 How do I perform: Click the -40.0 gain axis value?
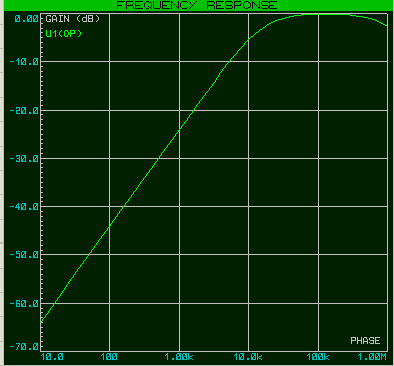(24, 207)
